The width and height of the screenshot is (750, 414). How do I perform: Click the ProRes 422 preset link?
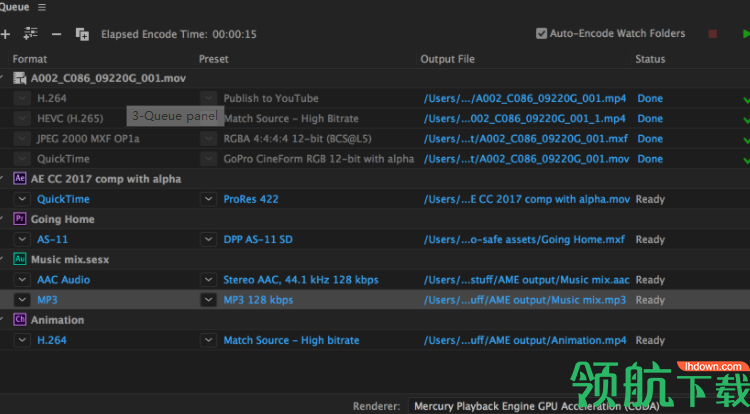coord(251,199)
